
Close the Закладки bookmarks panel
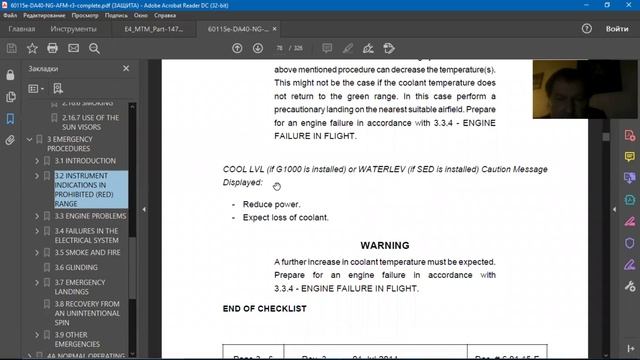click(x=126, y=68)
